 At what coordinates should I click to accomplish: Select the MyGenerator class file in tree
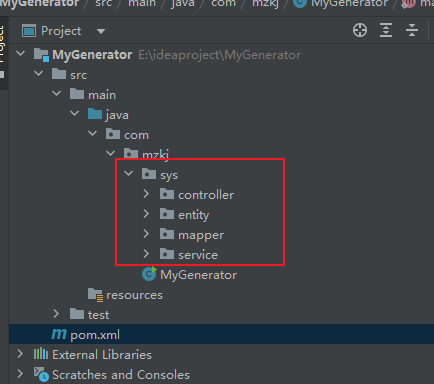[198, 275]
